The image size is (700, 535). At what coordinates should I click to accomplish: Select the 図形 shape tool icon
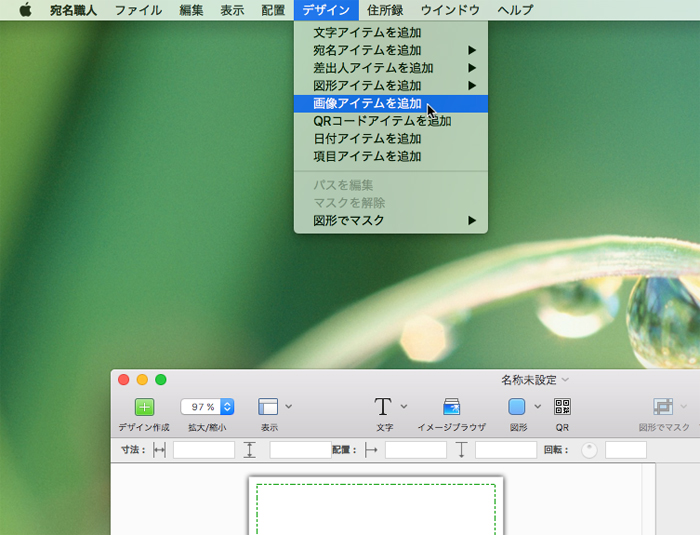[516, 406]
